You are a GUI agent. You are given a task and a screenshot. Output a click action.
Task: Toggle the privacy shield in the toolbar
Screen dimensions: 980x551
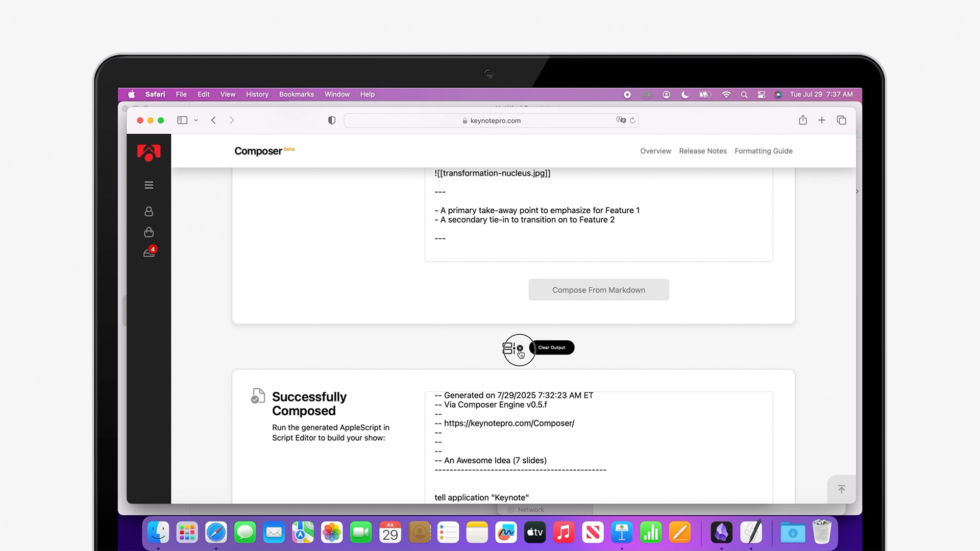pyautogui.click(x=332, y=120)
